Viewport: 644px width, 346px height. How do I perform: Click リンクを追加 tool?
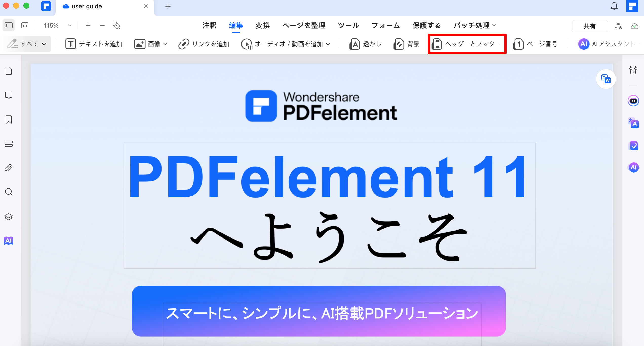204,44
